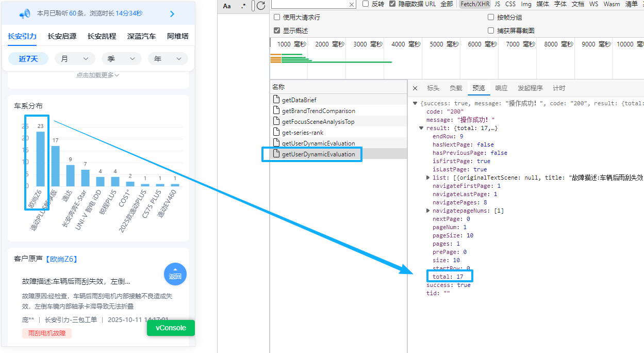
Task: Open the vConsole debug button
Action: (x=171, y=328)
